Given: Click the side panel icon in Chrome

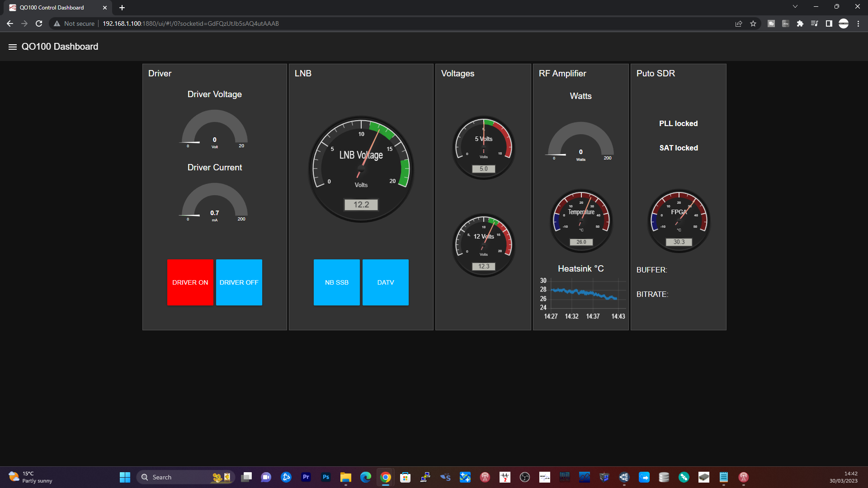Looking at the screenshot, I should [829, 23].
